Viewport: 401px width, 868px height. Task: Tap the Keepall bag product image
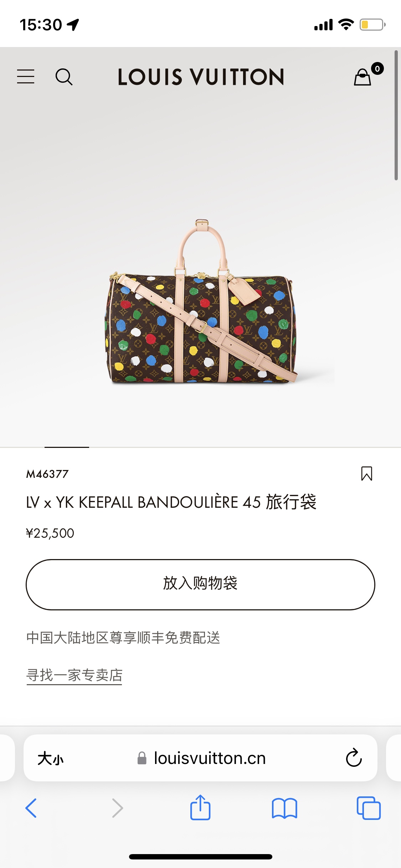pos(201,301)
